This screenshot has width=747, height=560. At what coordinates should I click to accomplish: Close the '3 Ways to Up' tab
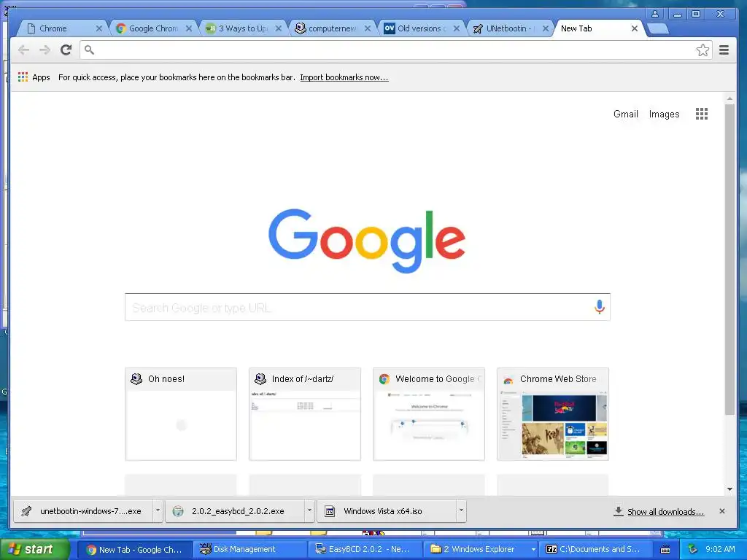coord(279,28)
